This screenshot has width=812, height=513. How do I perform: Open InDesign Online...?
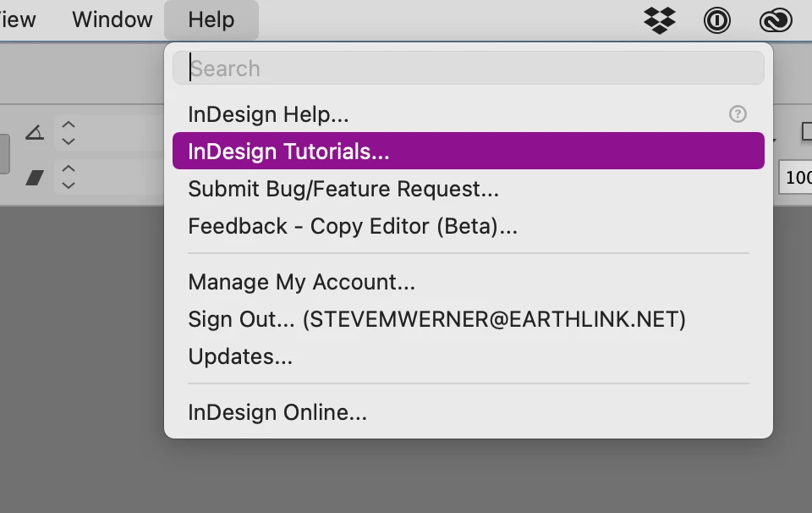pos(468,412)
